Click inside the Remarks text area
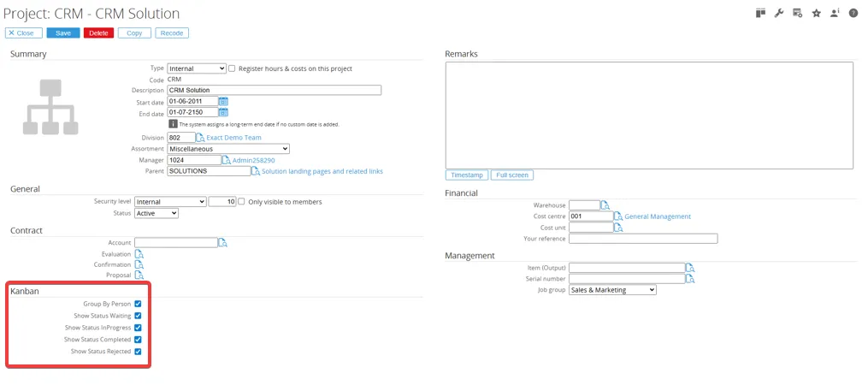The height and width of the screenshot is (385, 868). (649, 115)
